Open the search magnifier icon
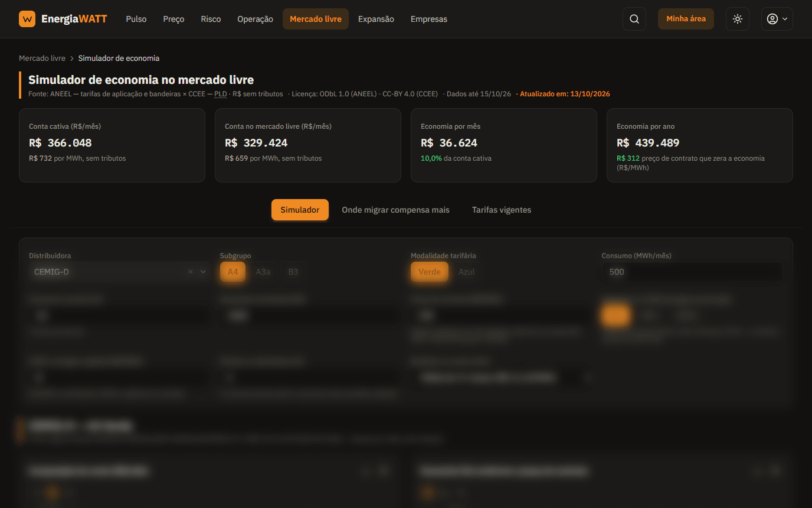This screenshot has width=812, height=508. pyautogui.click(x=634, y=19)
